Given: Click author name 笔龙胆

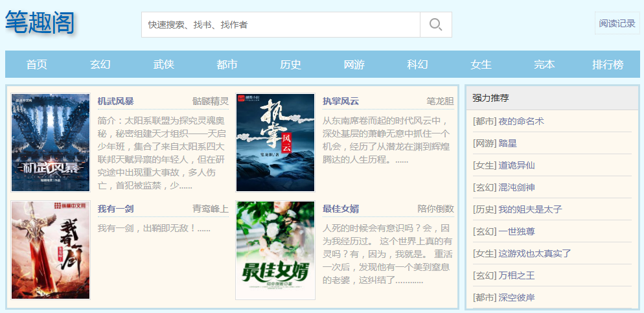Looking at the screenshot, I should 440,102.
